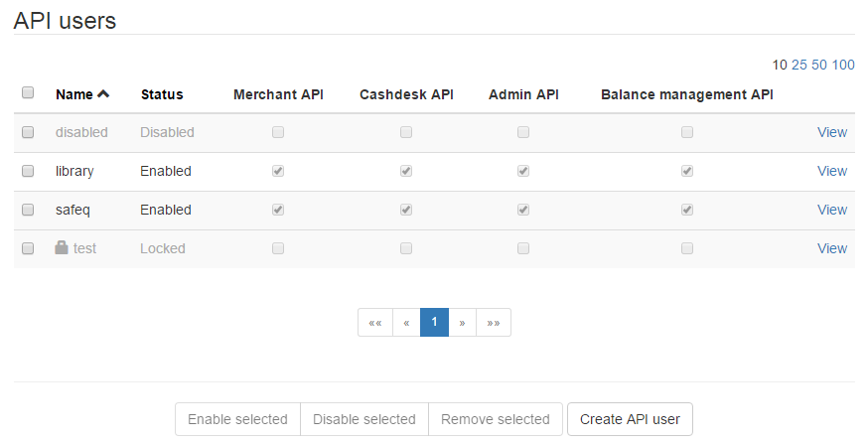Select page 1 in pagination
Screen dimensions: 868x443
coord(434,322)
